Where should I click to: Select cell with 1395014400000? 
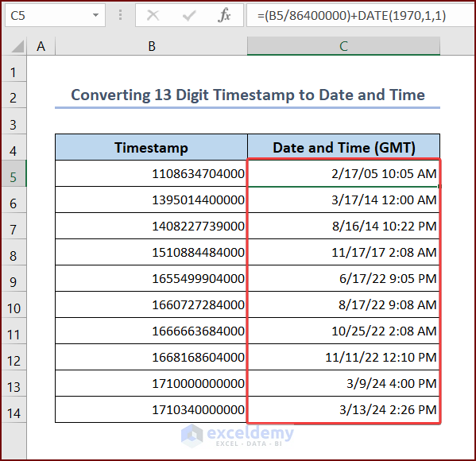(x=151, y=200)
